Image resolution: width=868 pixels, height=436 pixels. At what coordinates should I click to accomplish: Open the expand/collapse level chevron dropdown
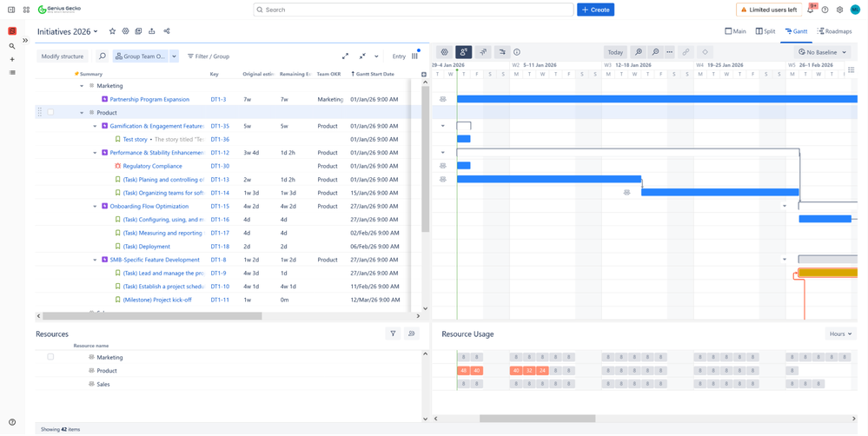click(x=376, y=56)
